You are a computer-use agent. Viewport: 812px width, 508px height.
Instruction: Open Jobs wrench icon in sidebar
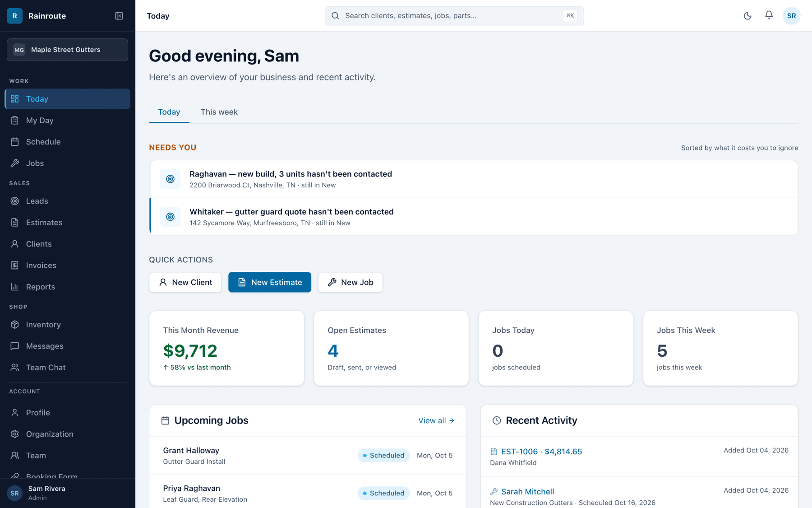tap(15, 163)
